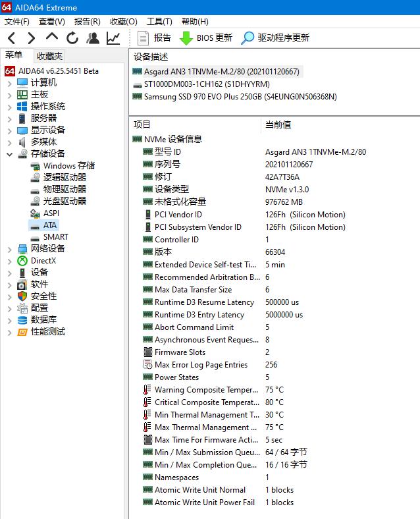
Task: Expand the DirectX tree node
Action: (x=10, y=261)
